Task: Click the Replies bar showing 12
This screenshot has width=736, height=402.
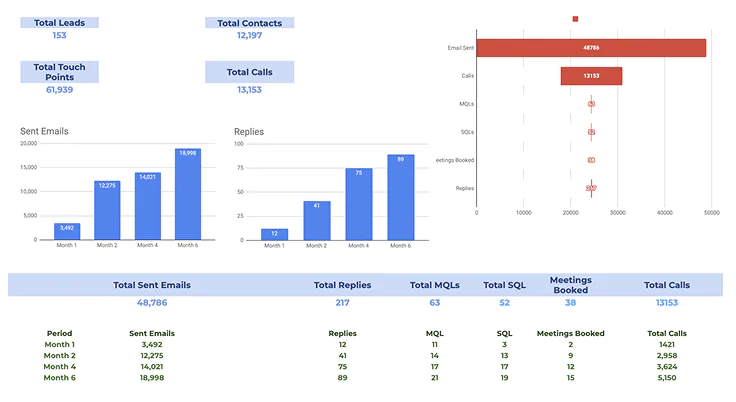Action: (x=274, y=234)
